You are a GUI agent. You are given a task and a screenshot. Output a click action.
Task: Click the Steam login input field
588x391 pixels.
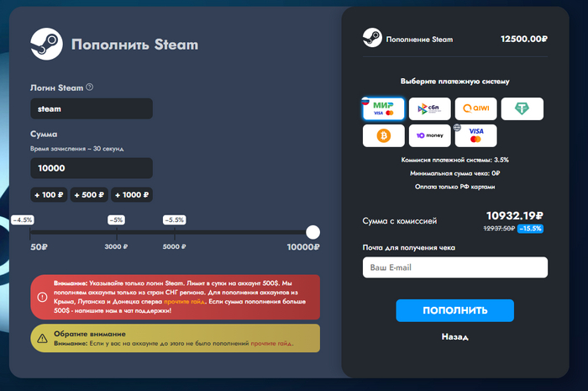pyautogui.click(x=92, y=108)
